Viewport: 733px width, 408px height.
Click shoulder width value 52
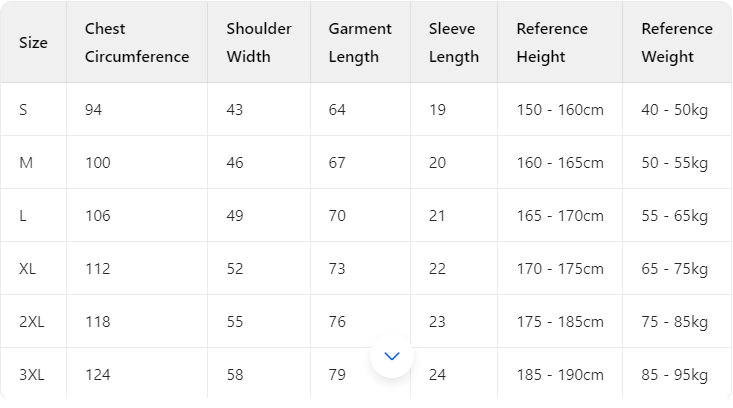click(x=235, y=269)
